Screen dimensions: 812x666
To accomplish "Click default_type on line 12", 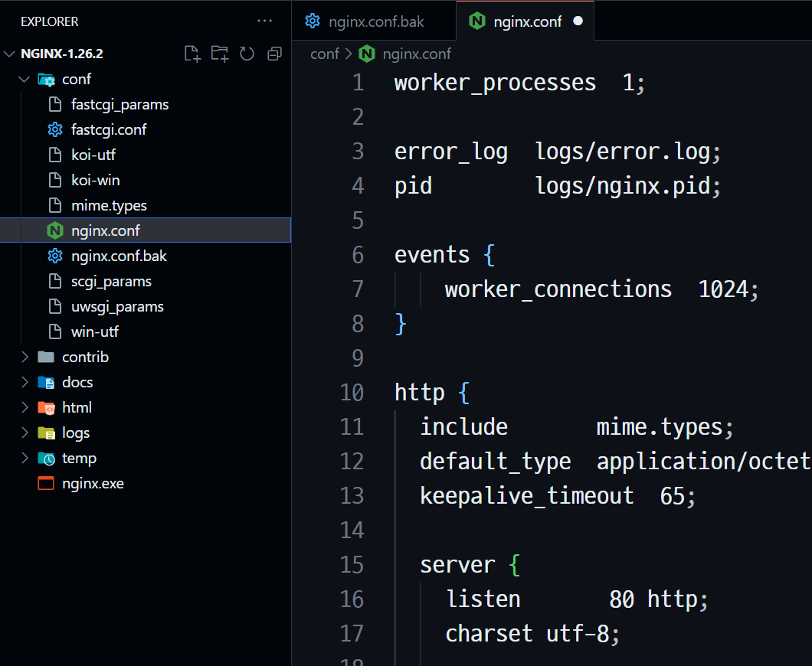I will (496, 462).
